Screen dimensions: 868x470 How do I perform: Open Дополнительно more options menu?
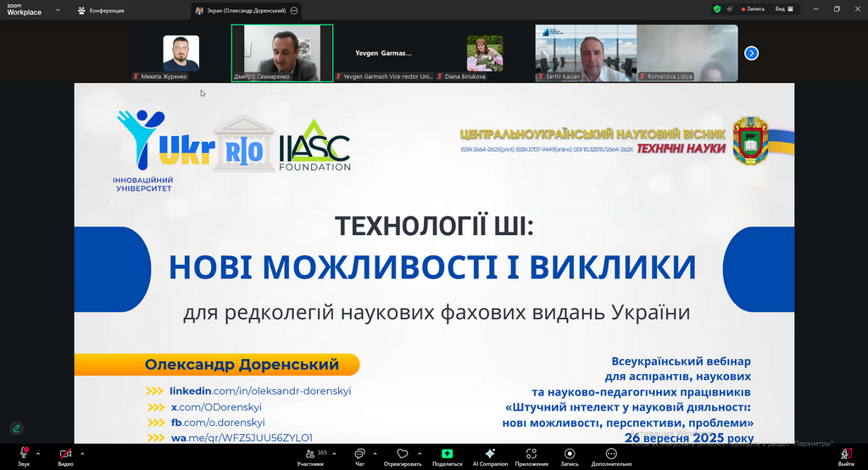pos(611,455)
